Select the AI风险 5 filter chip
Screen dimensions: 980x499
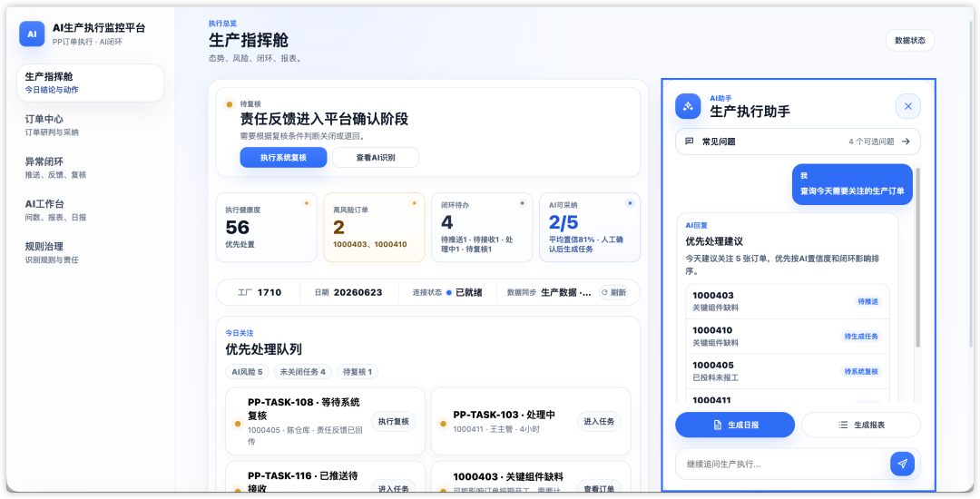tap(247, 372)
